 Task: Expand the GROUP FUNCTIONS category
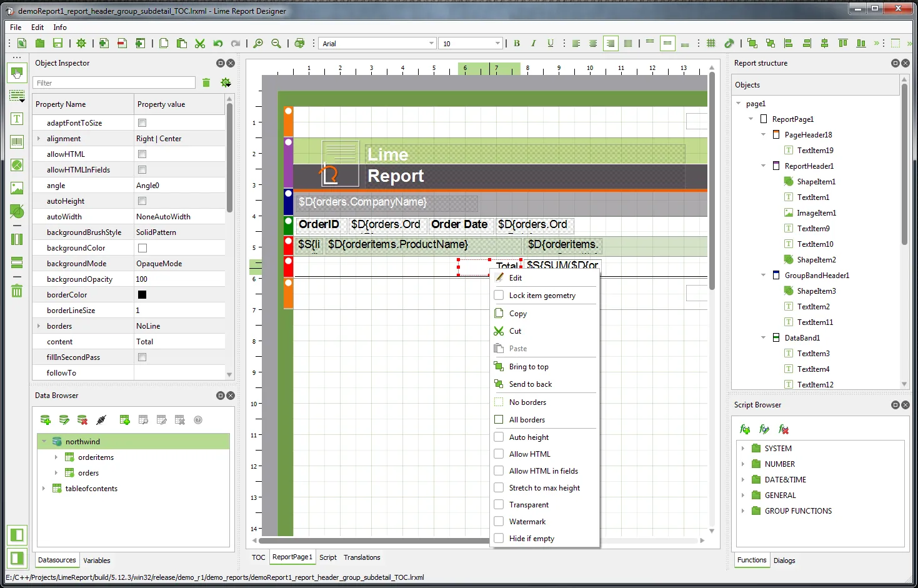tap(743, 511)
